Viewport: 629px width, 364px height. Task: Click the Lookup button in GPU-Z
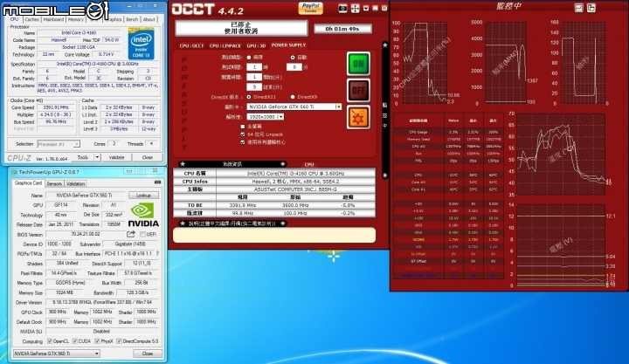143,196
